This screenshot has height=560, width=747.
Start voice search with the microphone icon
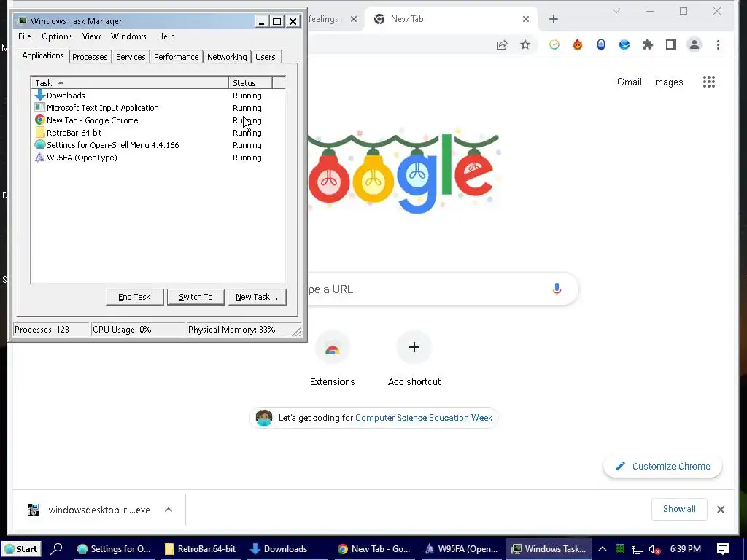coord(557,289)
